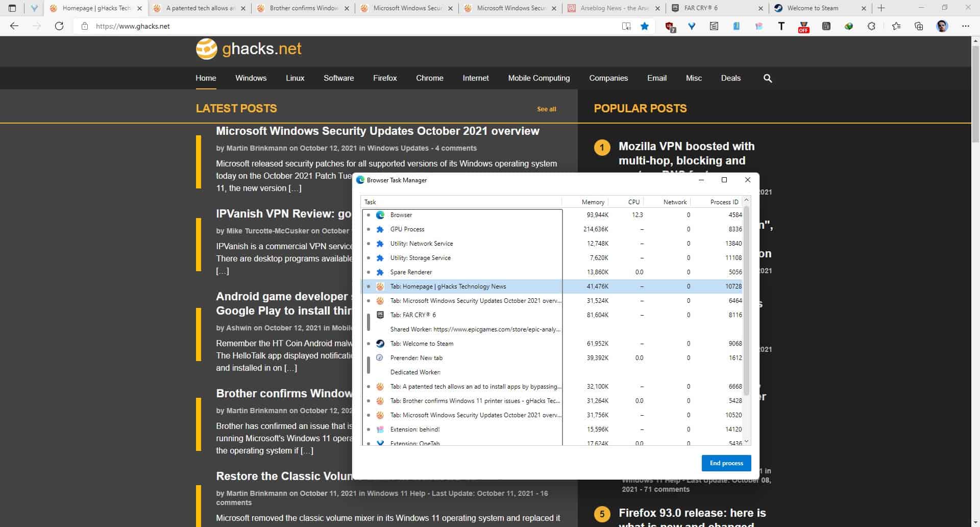Open Restore the Classic Volume article

point(284,476)
